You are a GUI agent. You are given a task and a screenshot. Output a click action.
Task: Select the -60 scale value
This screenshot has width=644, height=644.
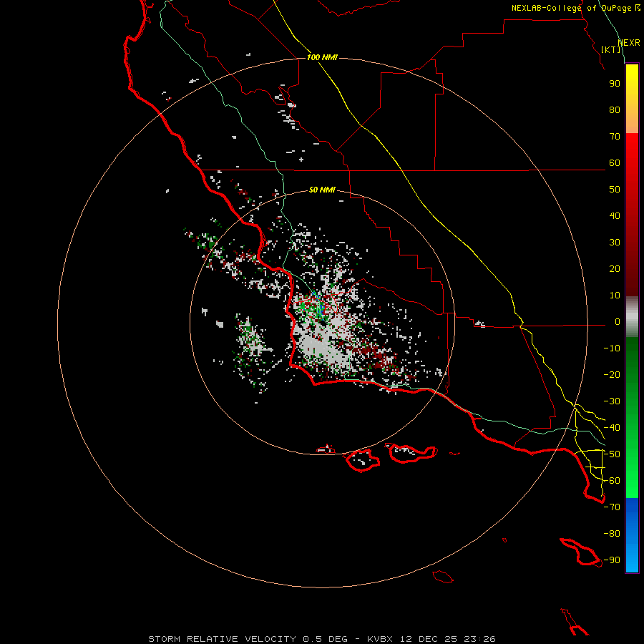[612, 481]
